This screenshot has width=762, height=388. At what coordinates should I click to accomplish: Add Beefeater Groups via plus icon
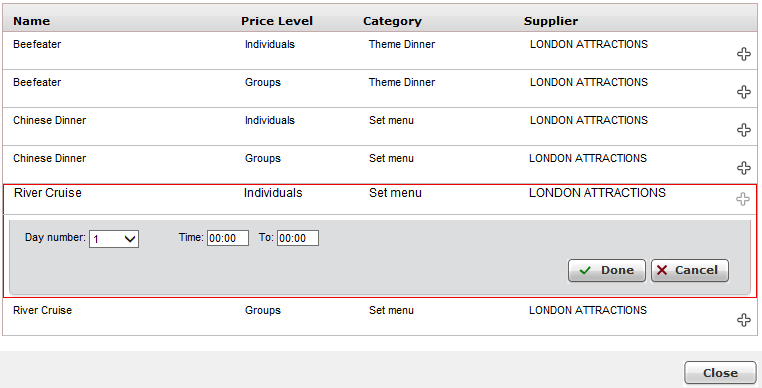point(744,92)
